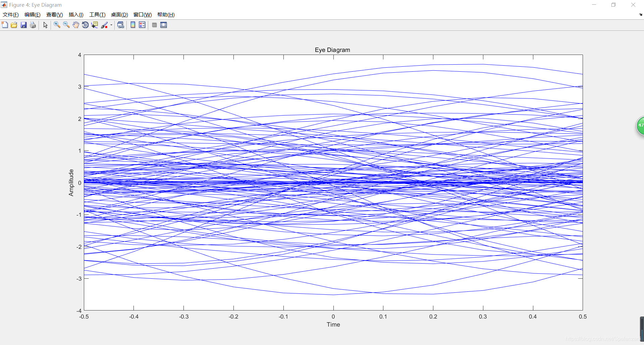Open the 插入(I) menu
The height and width of the screenshot is (345, 644).
[x=76, y=15]
